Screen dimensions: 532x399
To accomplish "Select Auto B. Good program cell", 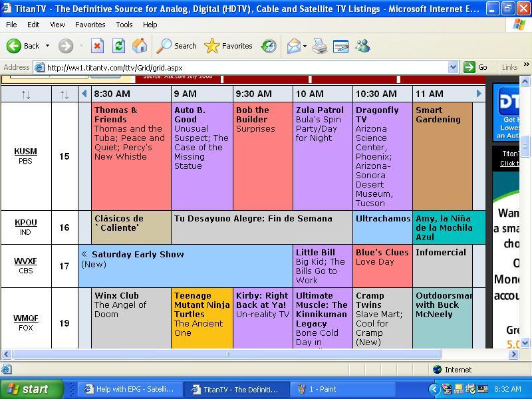I will click(202, 156).
